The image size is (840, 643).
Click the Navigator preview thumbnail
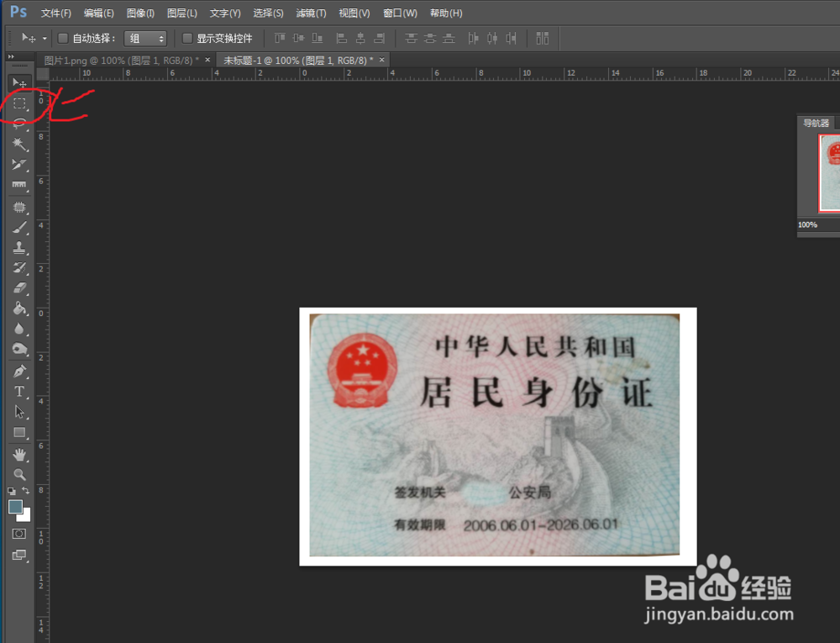pos(830,172)
